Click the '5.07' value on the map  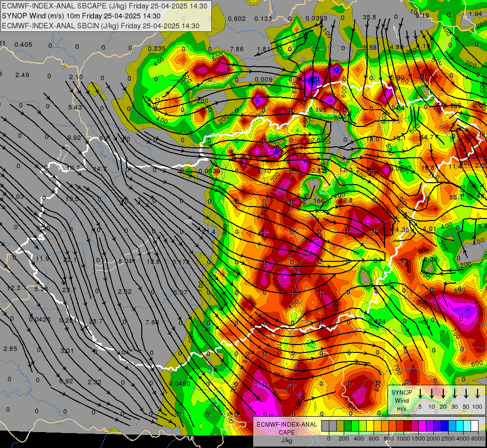181,292
